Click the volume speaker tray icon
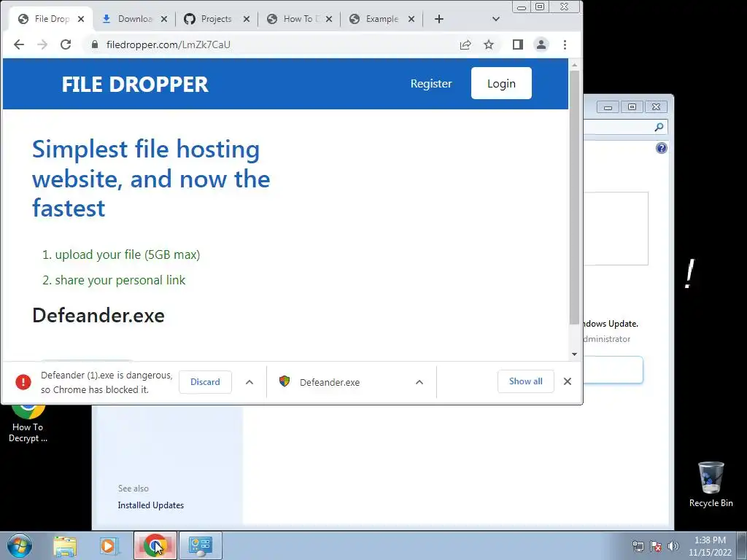Screen dimensions: 747x560 tap(673, 546)
